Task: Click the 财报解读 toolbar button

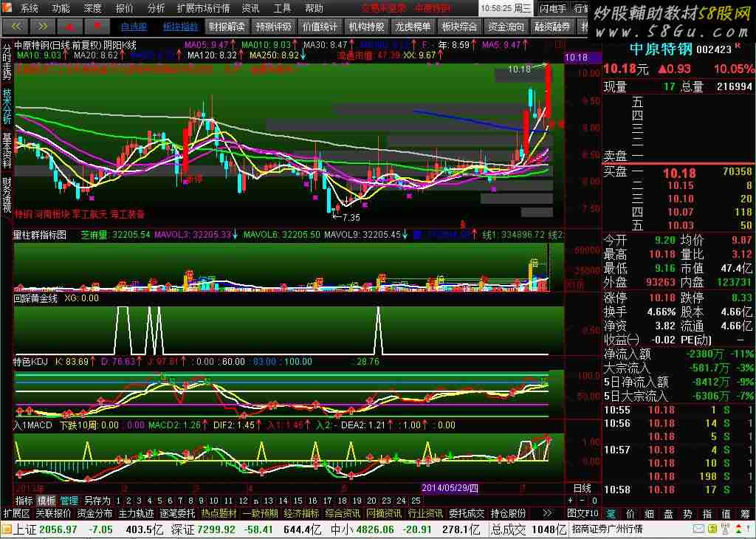Action: [x=227, y=27]
